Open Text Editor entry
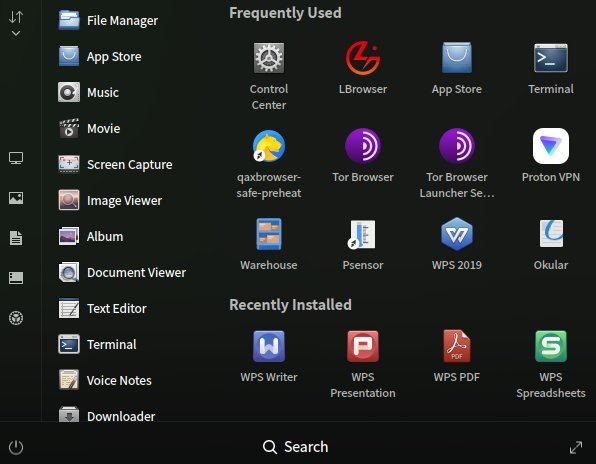The image size is (596, 464). pyautogui.click(x=103, y=308)
